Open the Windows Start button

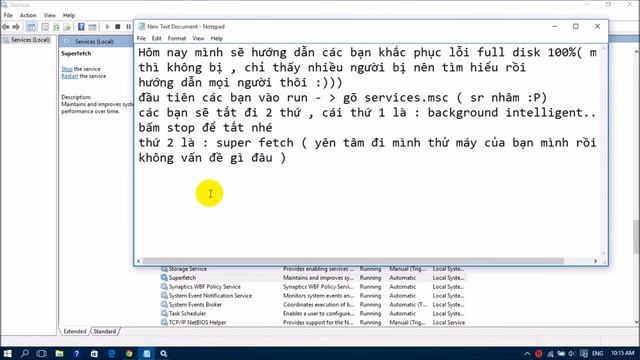click(x=7, y=353)
